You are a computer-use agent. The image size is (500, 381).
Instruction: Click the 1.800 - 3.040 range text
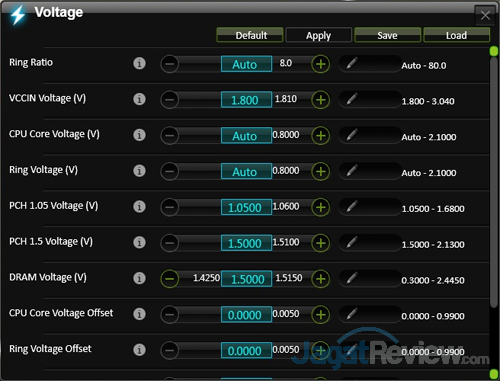point(428,101)
